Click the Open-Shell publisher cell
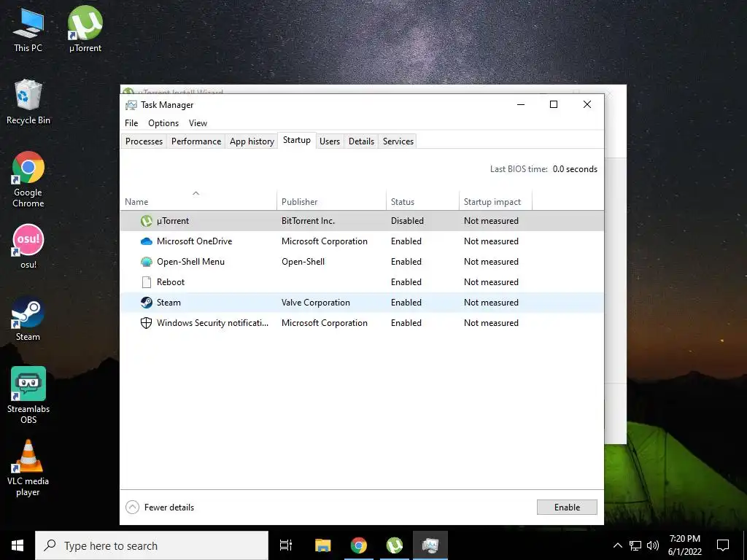 (303, 262)
